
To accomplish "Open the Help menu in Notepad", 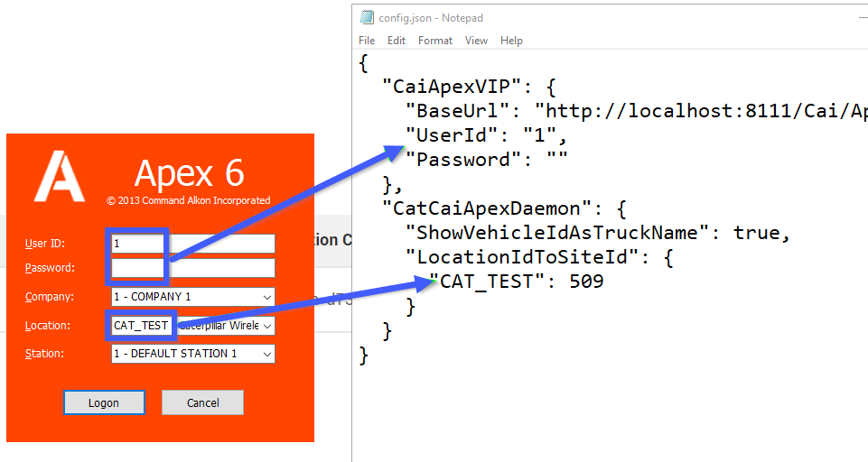I will (x=511, y=41).
